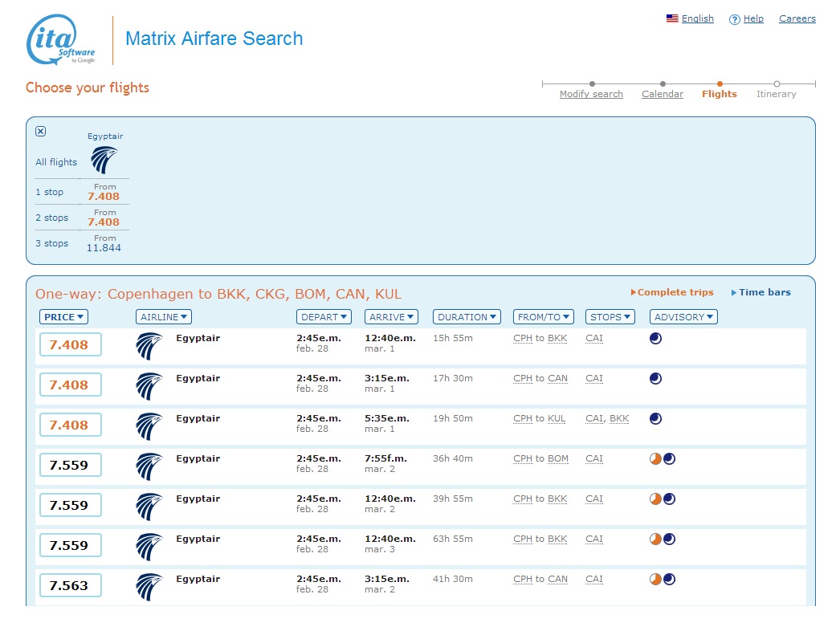This screenshot has width=840, height=631.
Task: Open the Airline column dropdown
Action: [x=164, y=317]
